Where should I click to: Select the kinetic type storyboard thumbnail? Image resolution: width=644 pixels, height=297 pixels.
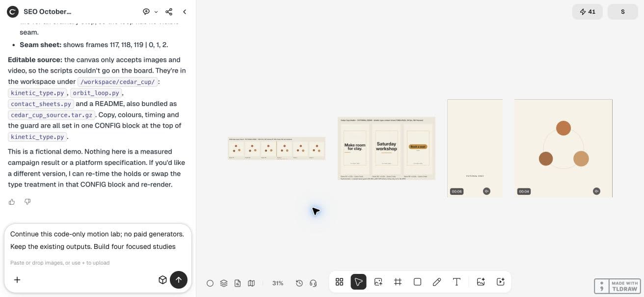tap(386, 148)
